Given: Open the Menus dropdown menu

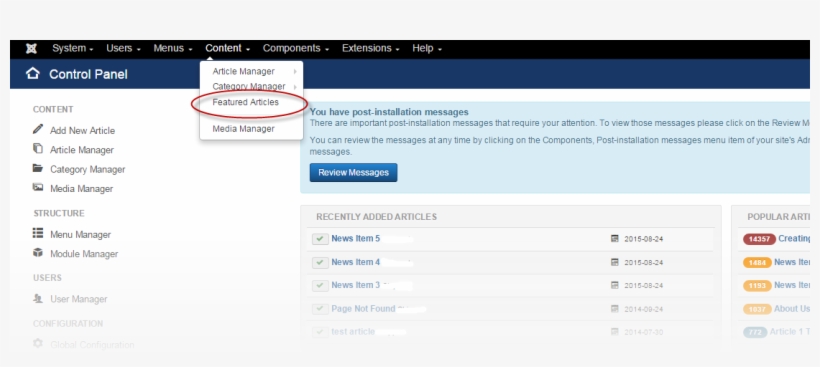Looking at the screenshot, I should [x=173, y=49].
